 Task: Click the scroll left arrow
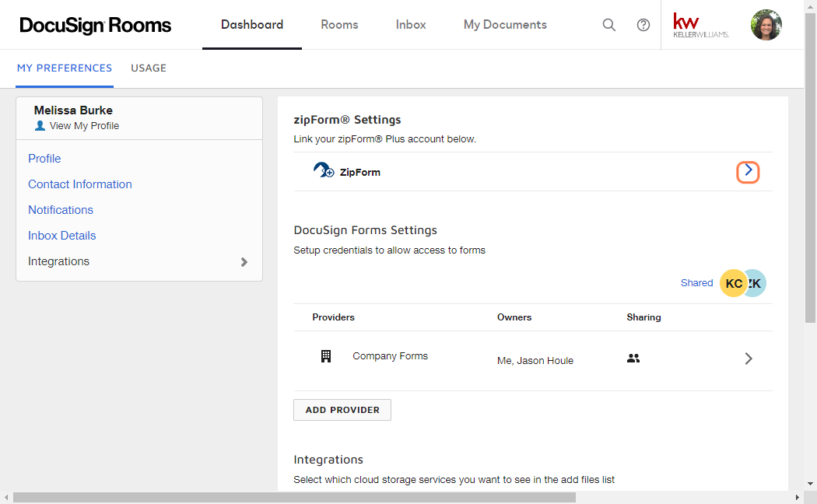[x=5, y=497]
